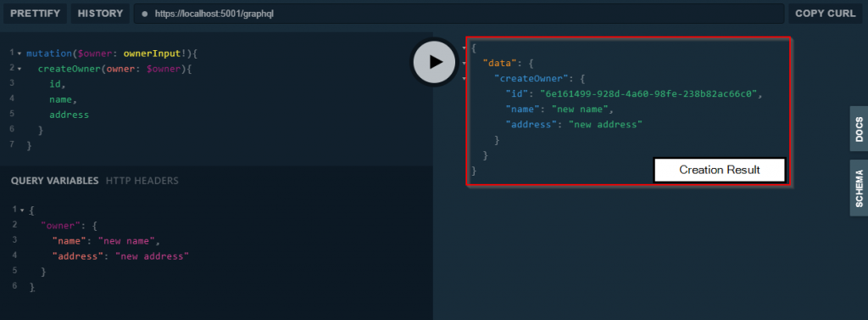Image resolution: width=868 pixels, height=320 pixels.
Task: Focus the GraphQL endpoint URL field
Action: 459,14
